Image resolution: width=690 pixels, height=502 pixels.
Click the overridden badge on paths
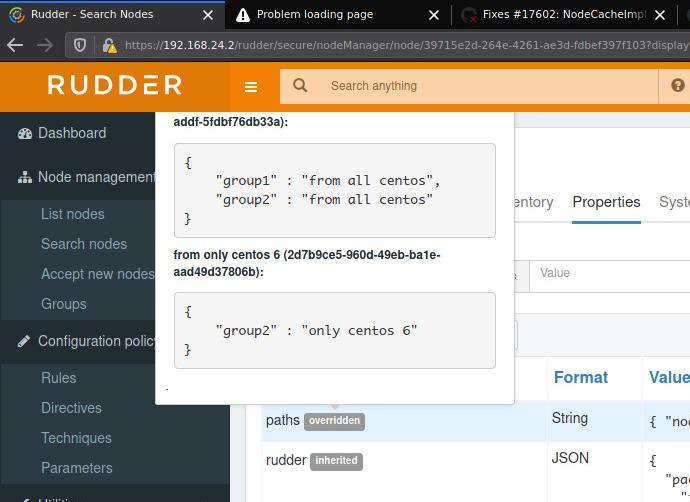click(334, 421)
